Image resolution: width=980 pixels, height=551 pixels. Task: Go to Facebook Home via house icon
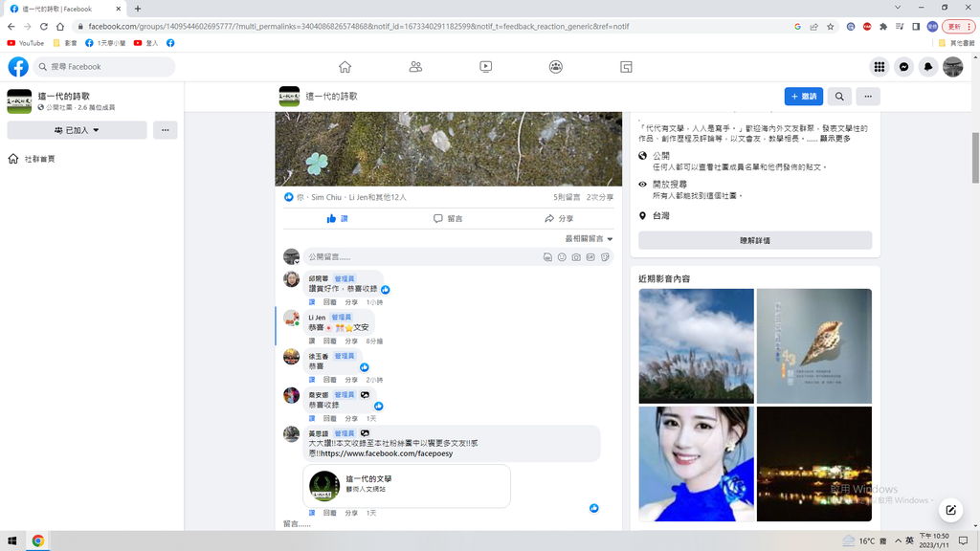coord(345,67)
